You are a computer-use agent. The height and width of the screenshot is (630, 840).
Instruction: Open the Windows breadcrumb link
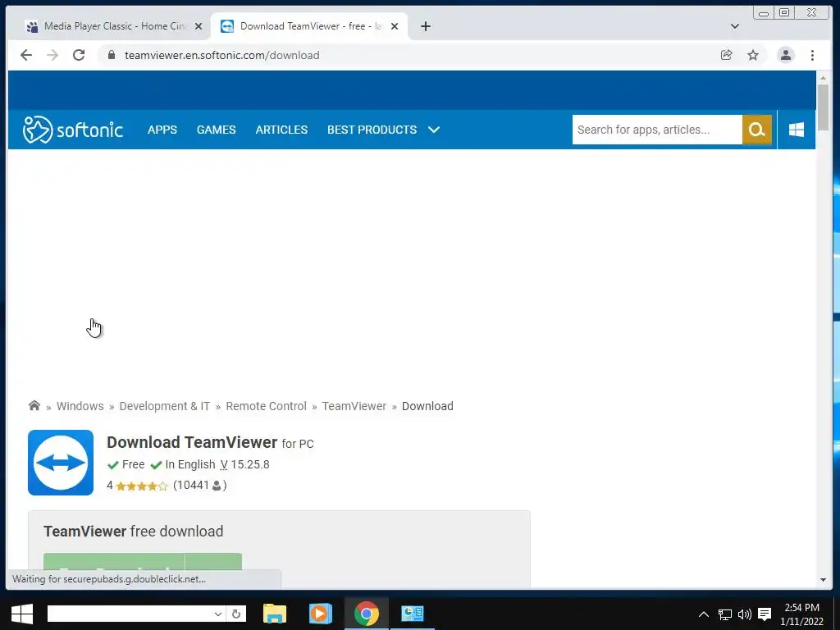[80, 406]
